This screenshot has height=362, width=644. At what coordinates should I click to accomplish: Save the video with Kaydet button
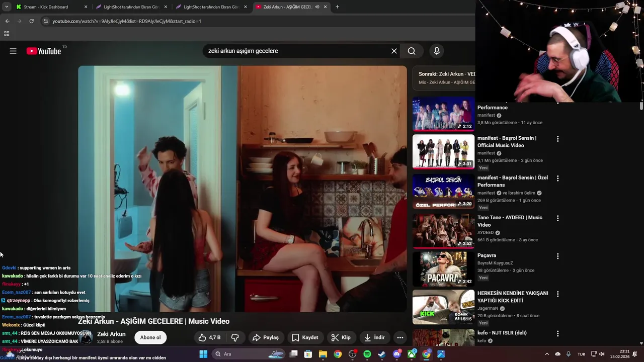pos(305,337)
